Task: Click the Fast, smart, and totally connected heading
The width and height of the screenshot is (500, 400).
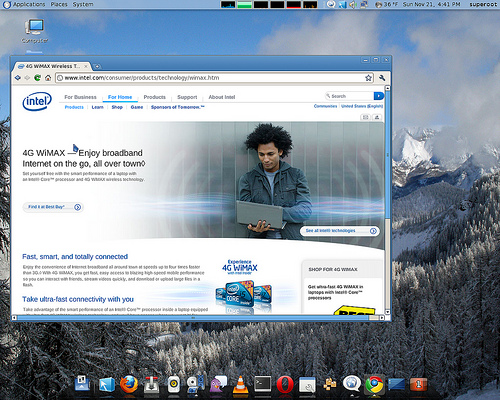Action: point(75,257)
